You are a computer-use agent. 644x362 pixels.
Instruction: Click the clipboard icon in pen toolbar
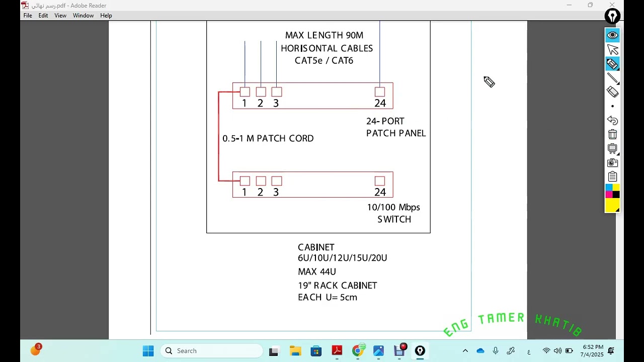[612, 176]
